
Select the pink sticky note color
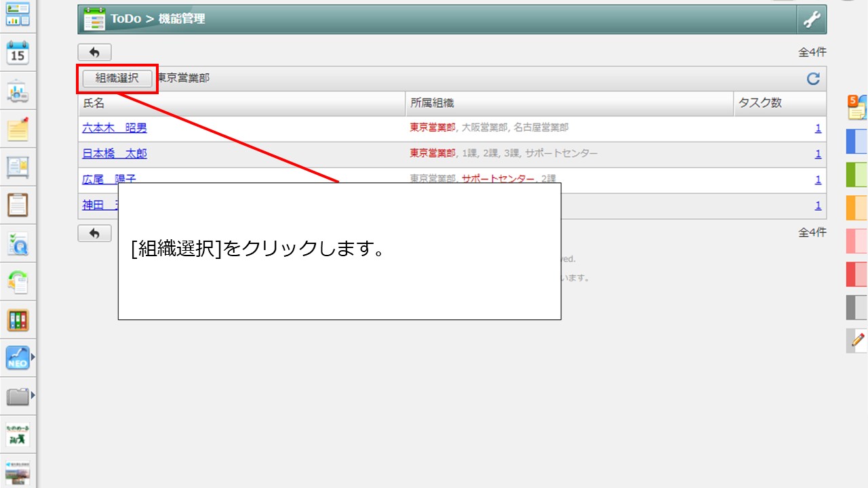[857, 241]
